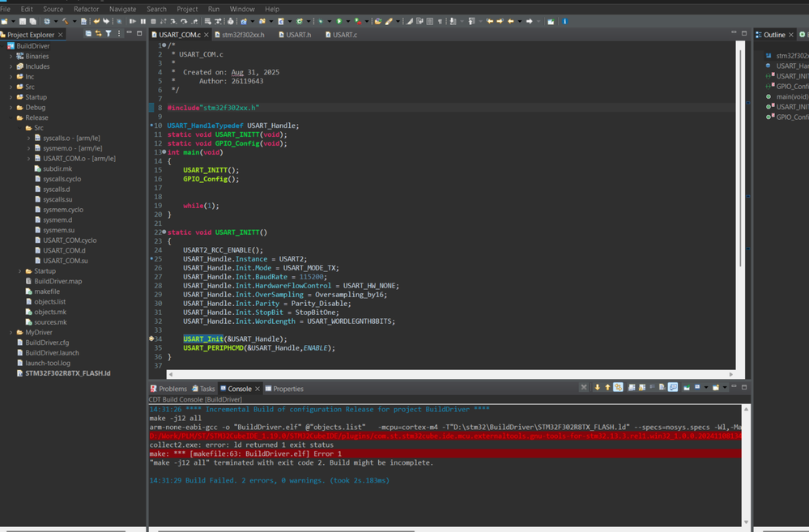This screenshot has height=532, width=809.
Task: Toggle Link with Editor in Project Explorer
Action: 98,34
